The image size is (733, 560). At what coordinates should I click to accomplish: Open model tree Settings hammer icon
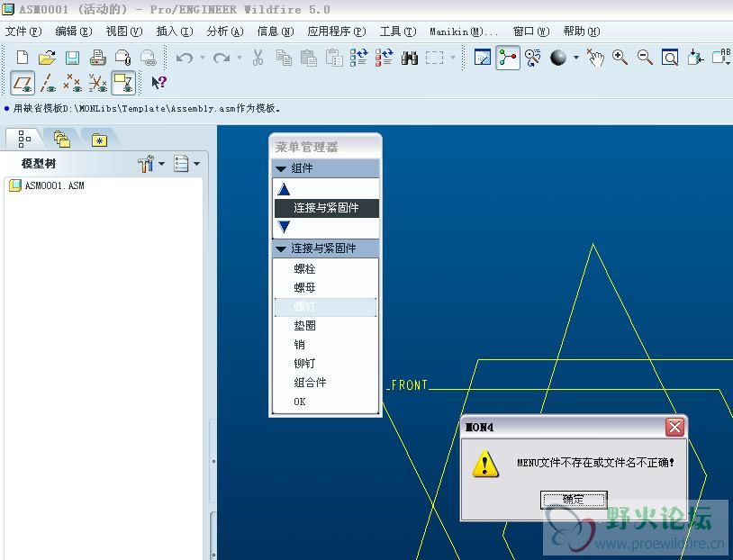click(146, 164)
